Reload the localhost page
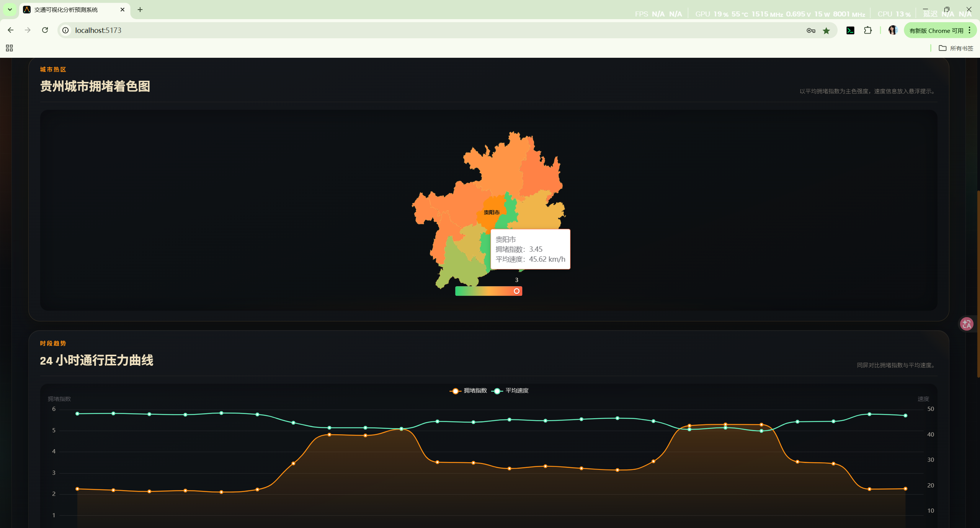Image resolution: width=980 pixels, height=528 pixels. tap(45, 30)
